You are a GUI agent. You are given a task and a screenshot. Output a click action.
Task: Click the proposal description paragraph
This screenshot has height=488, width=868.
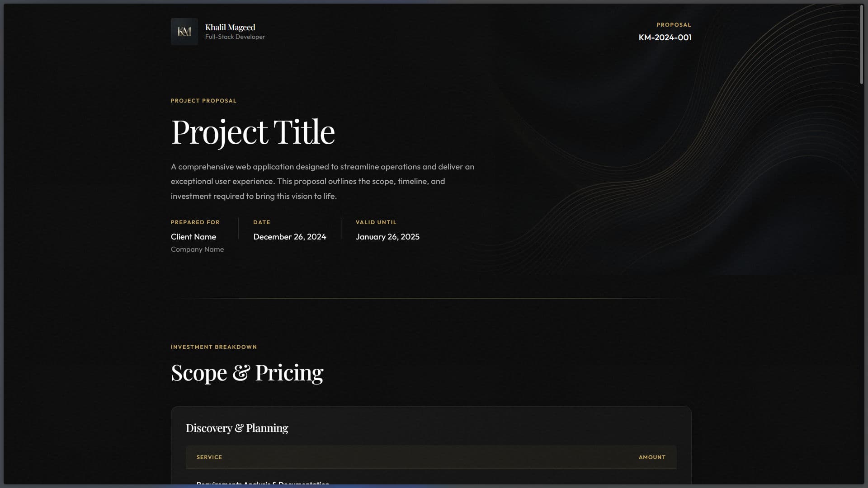point(322,181)
